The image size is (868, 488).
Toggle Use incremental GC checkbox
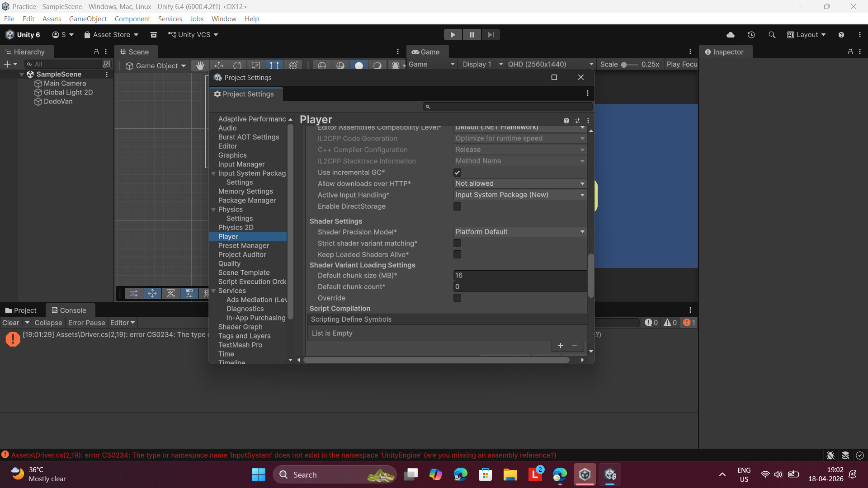457,173
